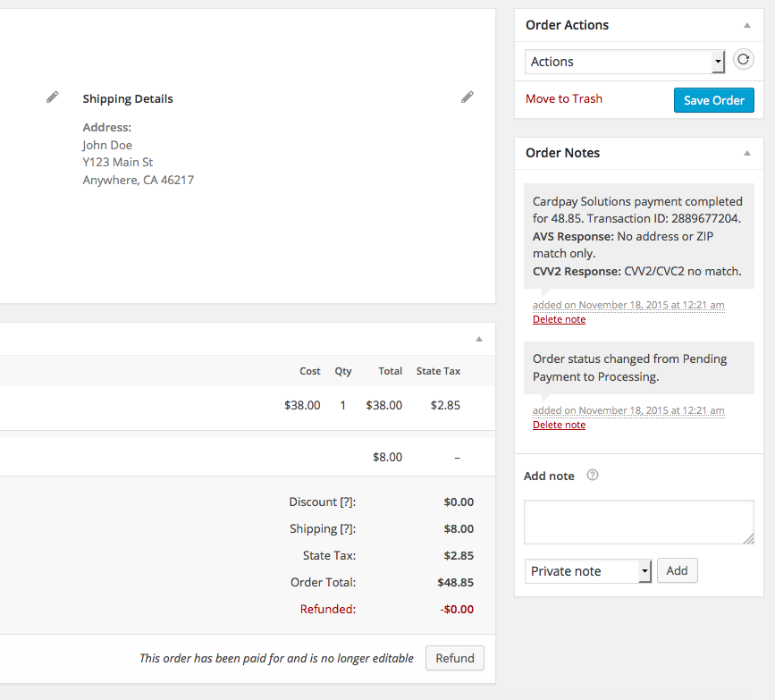The height and width of the screenshot is (700, 775).
Task: Collapse the Order Notes panel
Action: point(747,153)
